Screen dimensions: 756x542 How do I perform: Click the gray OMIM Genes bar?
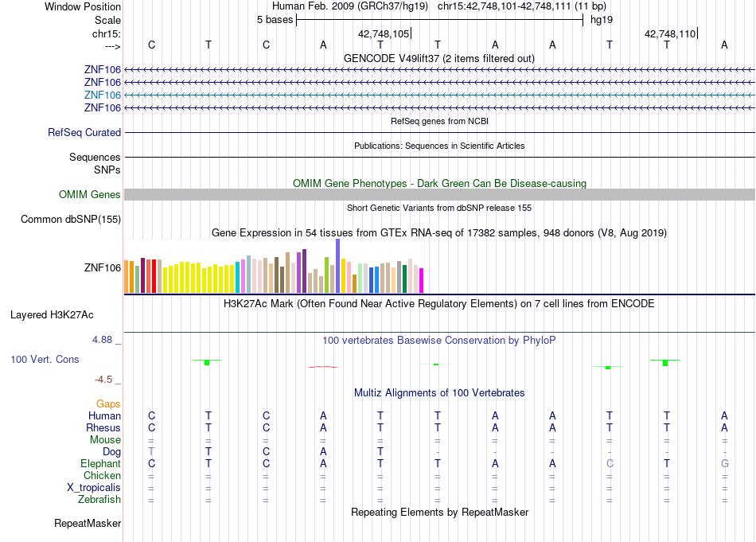point(439,194)
